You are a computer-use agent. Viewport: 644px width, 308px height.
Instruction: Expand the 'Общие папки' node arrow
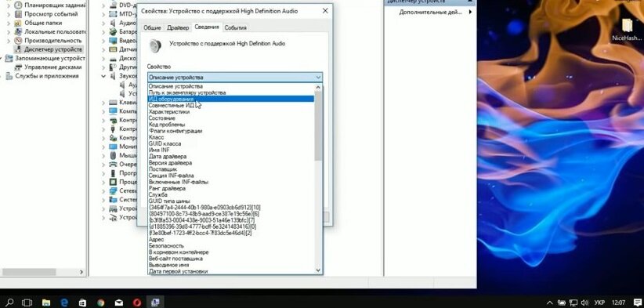coord(9,23)
